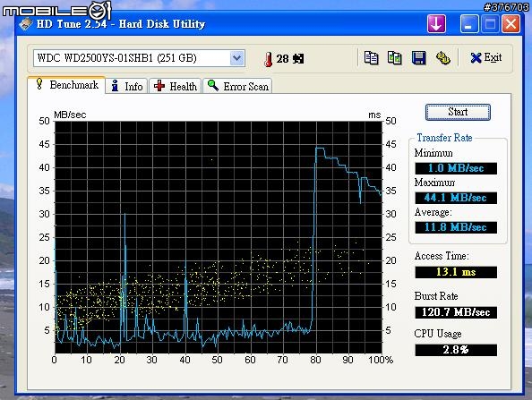Click the copy text to clipboard icon
Viewport: 532px width, 400px height.
click(371, 58)
